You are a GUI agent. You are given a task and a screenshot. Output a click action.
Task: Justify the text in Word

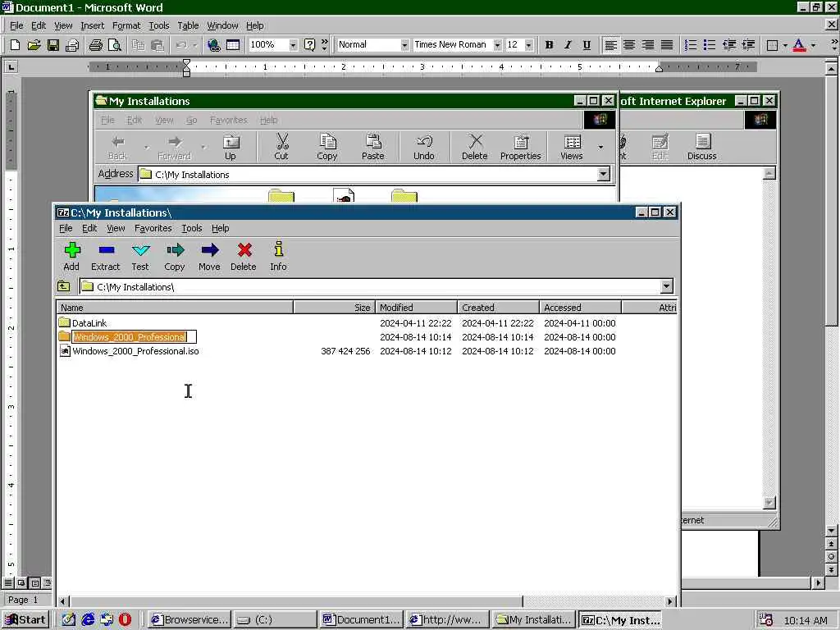coord(667,45)
